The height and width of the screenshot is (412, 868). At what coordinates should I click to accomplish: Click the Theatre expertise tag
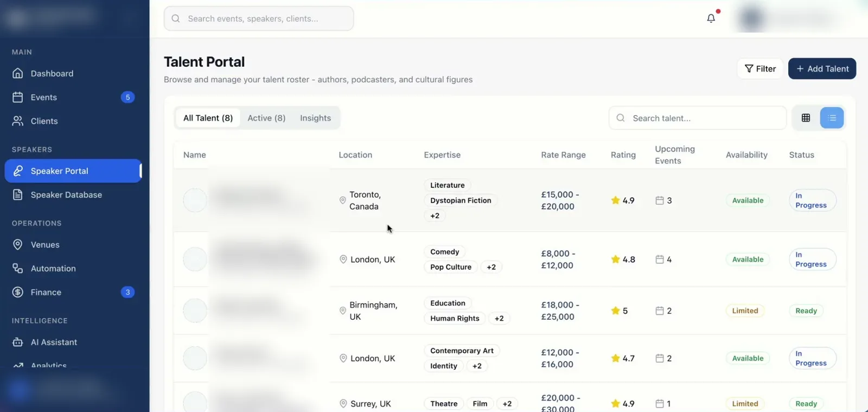click(444, 404)
